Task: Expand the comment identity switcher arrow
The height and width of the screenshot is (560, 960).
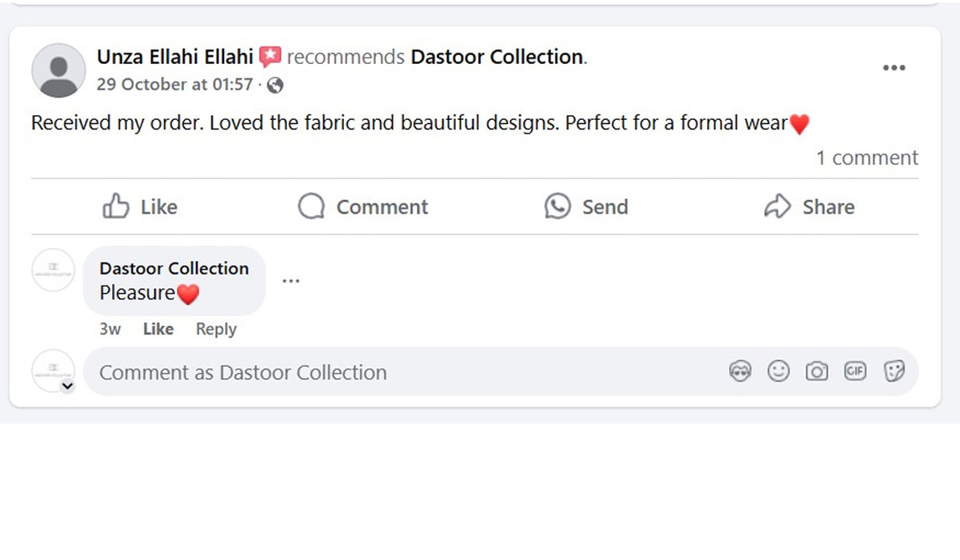Action: 68,386
